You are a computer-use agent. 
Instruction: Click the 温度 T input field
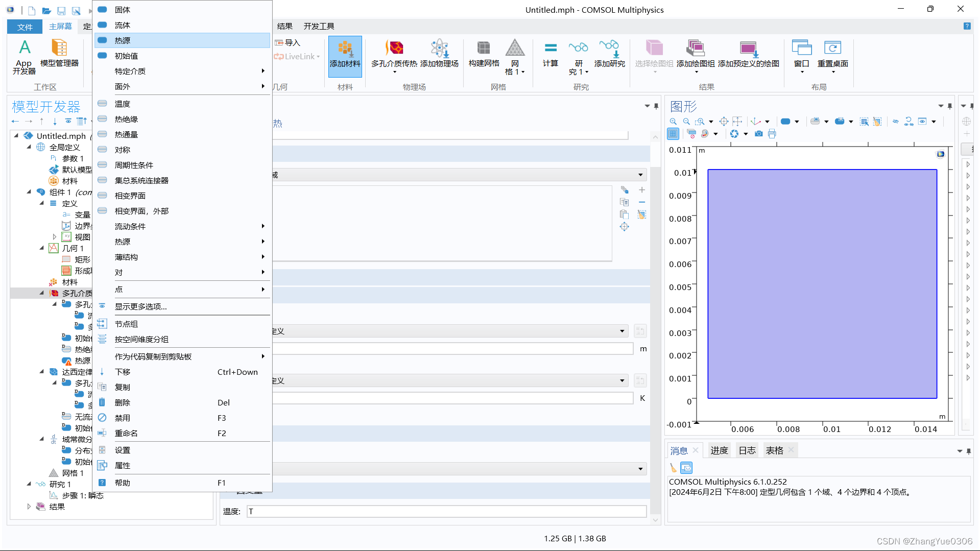click(x=447, y=511)
